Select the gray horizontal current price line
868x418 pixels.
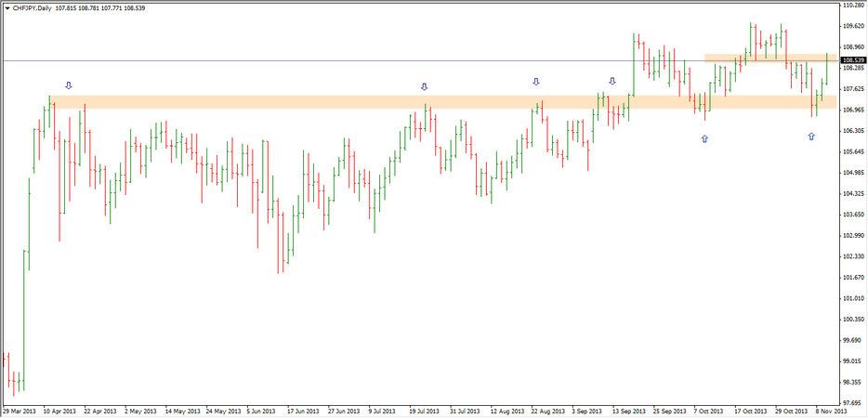point(372,60)
